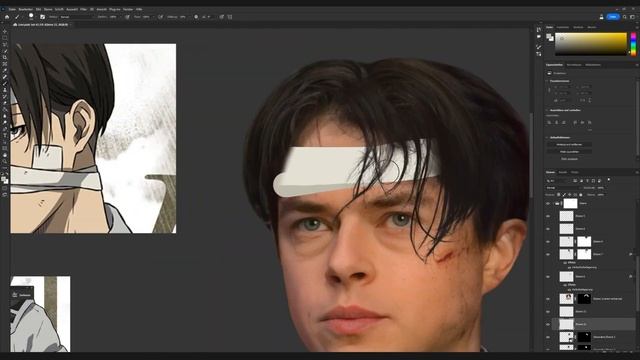Screen dimensions: 640x360
Task: Select the Clone Stamp tool
Action: click(4, 90)
